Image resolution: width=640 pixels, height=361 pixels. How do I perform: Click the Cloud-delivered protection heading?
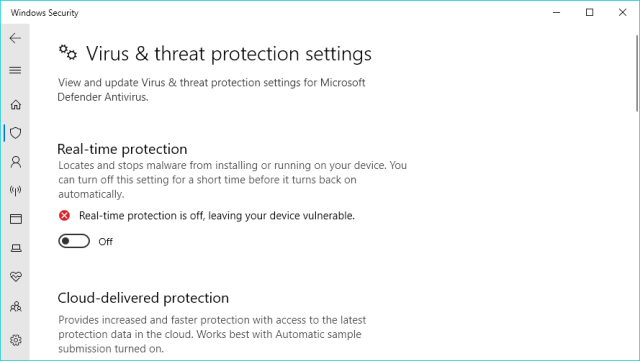(x=143, y=298)
